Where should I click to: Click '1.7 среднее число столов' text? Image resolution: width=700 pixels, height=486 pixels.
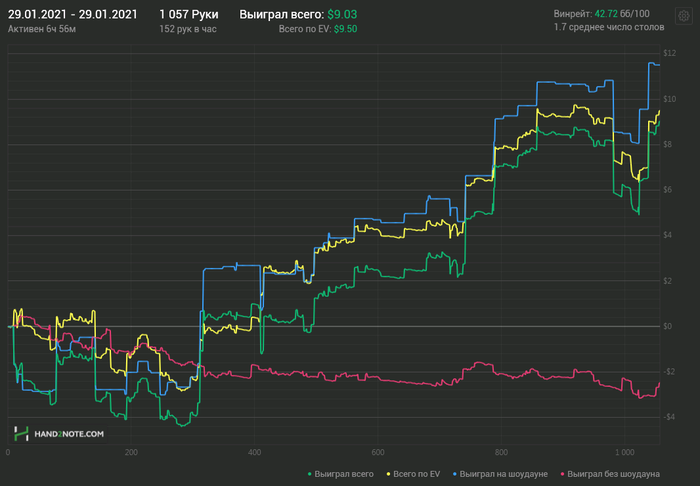click(609, 27)
